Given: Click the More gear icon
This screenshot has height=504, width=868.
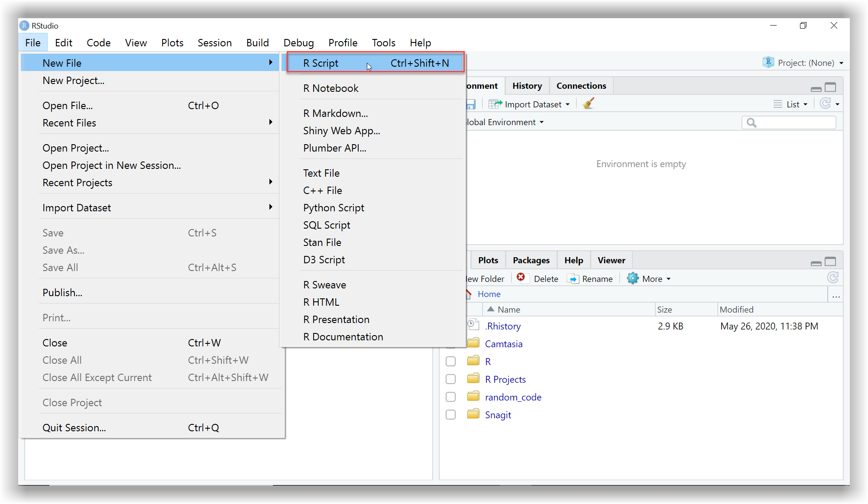Looking at the screenshot, I should coord(633,278).
